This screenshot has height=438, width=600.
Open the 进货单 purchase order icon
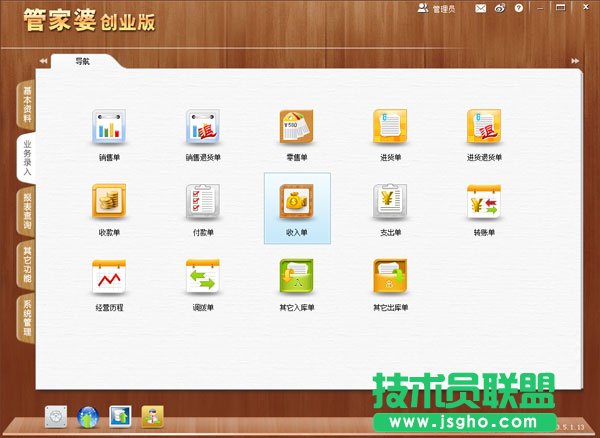click(390, 127)
